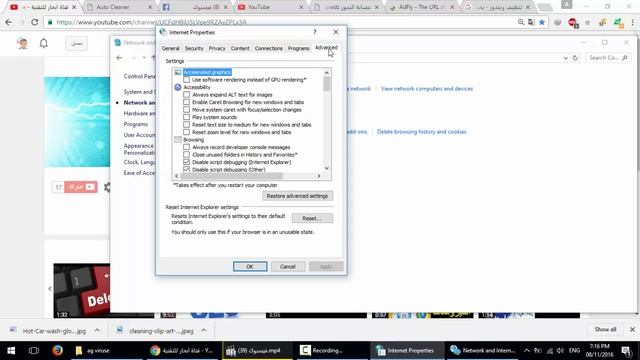Check Close unused folders in History and Favorites

coord(187,155)
